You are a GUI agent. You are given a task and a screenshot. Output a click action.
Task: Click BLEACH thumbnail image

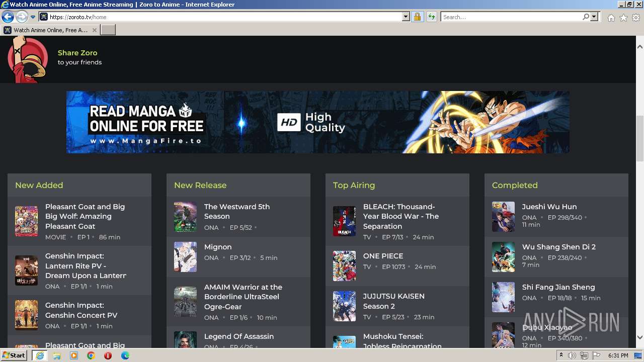[344, 221]
